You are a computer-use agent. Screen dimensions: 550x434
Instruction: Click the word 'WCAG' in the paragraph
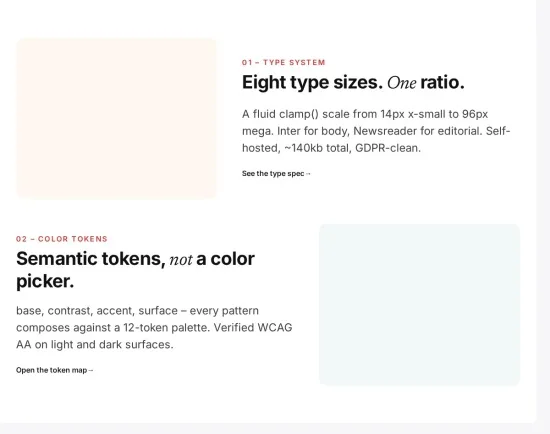click(275, 327)
